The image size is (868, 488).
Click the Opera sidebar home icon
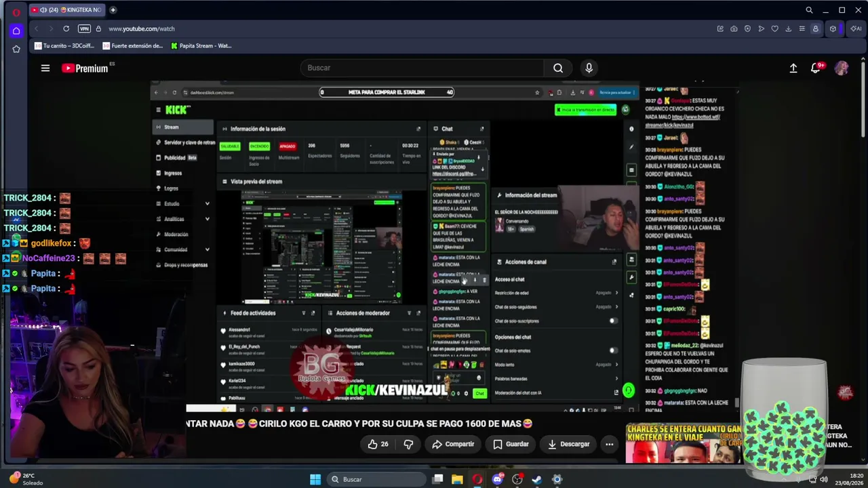pos(16,30)
